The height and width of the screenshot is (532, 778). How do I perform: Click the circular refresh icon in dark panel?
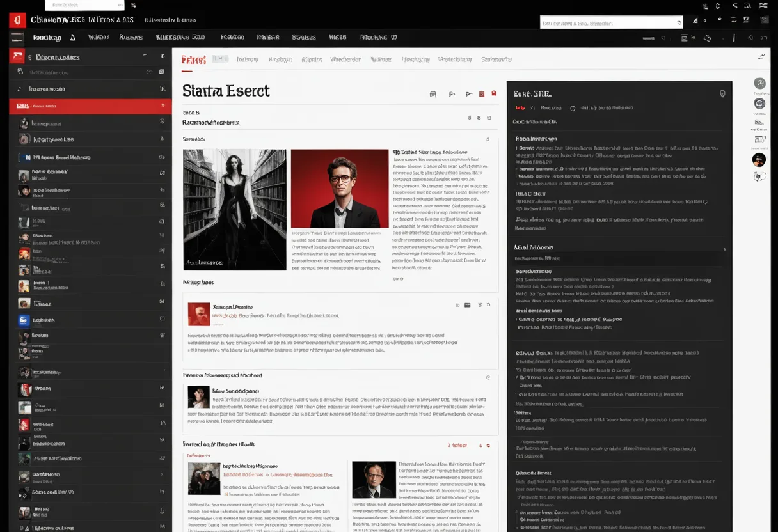(x=573, y=108)
